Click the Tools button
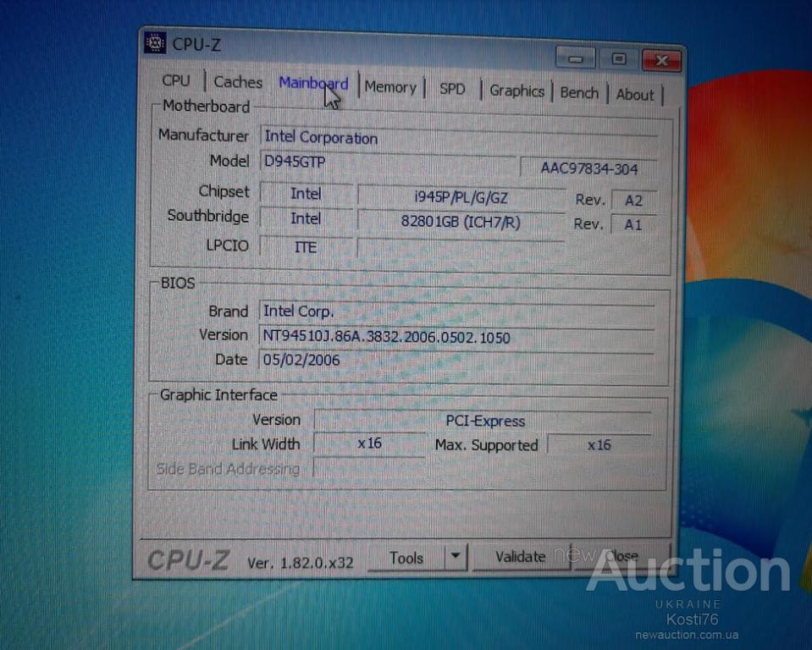This screenshot has width=812, height=650. point(406,558)
